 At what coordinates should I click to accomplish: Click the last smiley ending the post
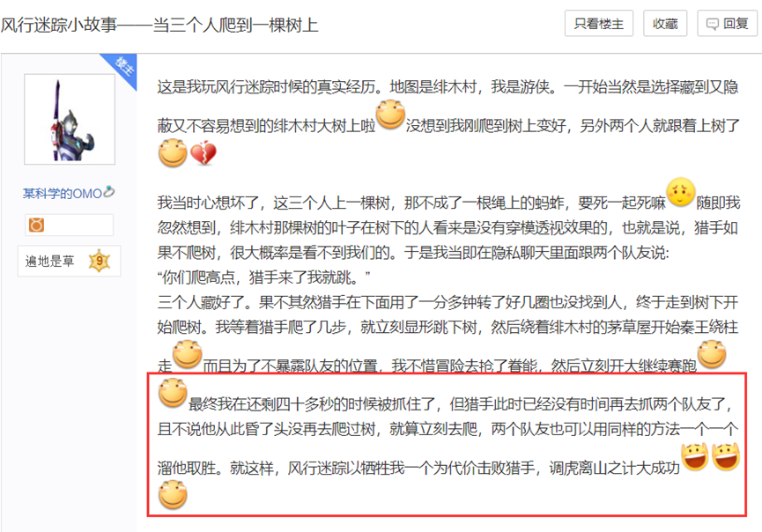tap(173, 497)
